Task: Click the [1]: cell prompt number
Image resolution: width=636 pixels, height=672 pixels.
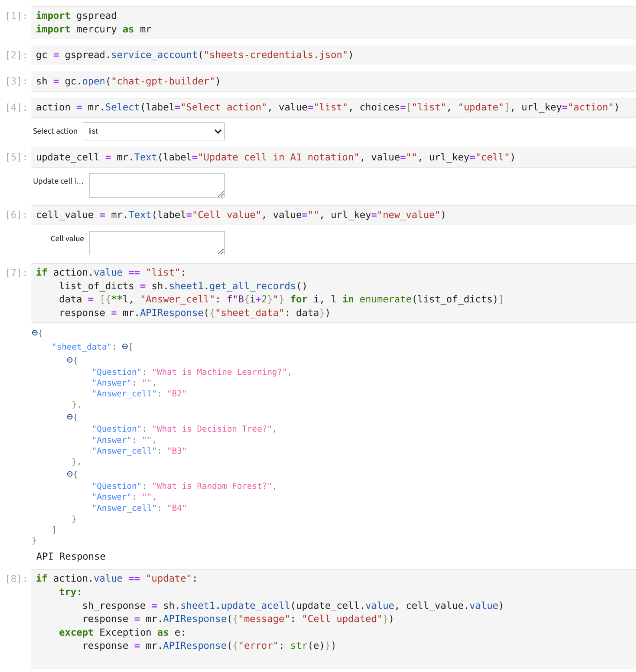Action: (16, 16)
